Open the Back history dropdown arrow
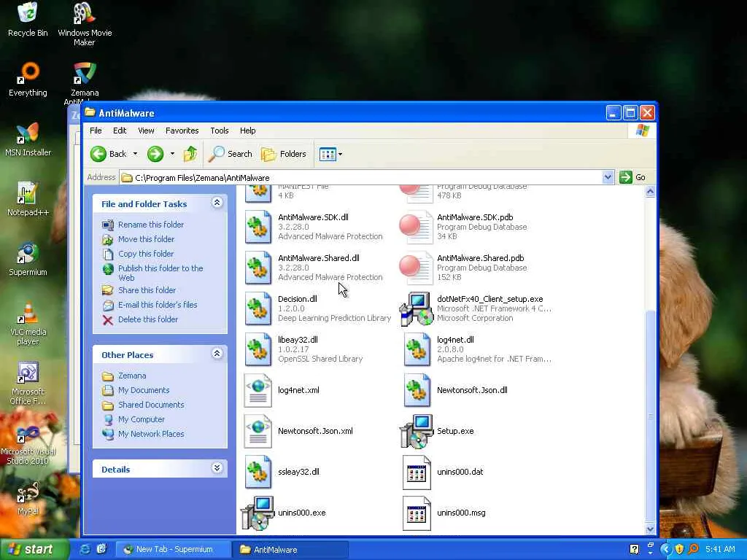Image resolution: width=747 pixels, height=560 pixels. (135, 154)
